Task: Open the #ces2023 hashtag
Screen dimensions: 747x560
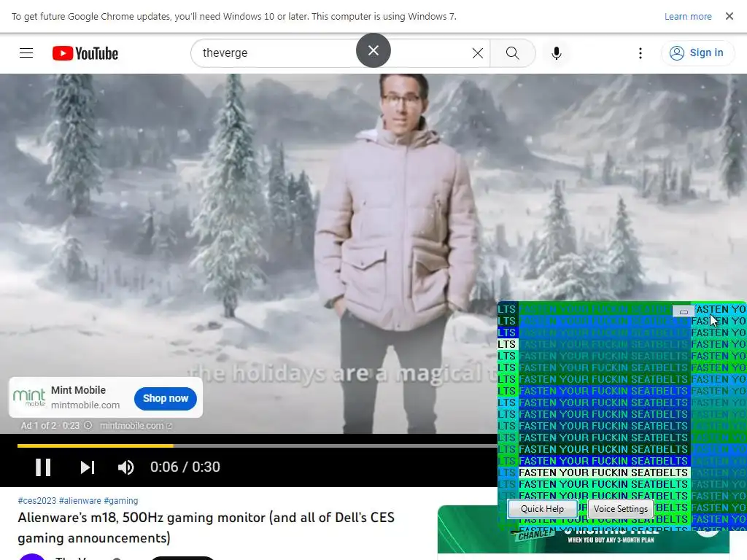Action: [37, 501]
